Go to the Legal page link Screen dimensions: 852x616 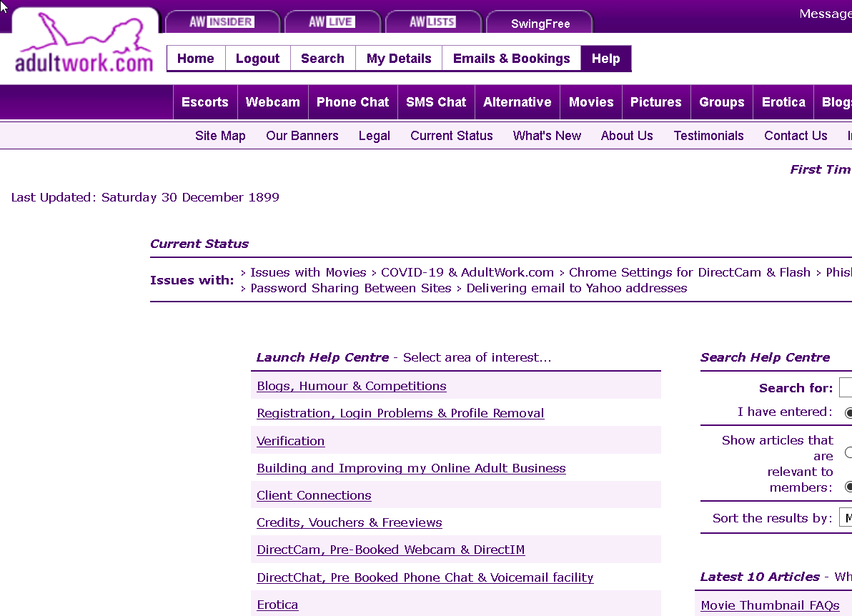coord(375,136)
